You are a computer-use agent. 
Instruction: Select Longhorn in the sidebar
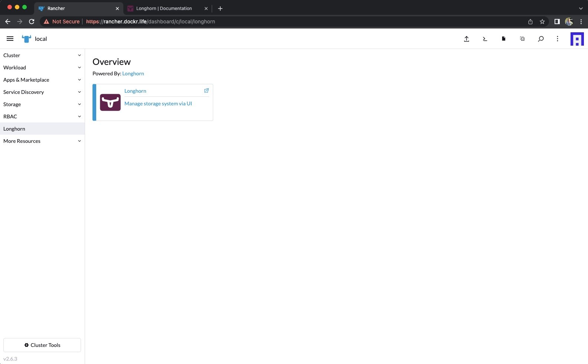(x=14, y=129)
